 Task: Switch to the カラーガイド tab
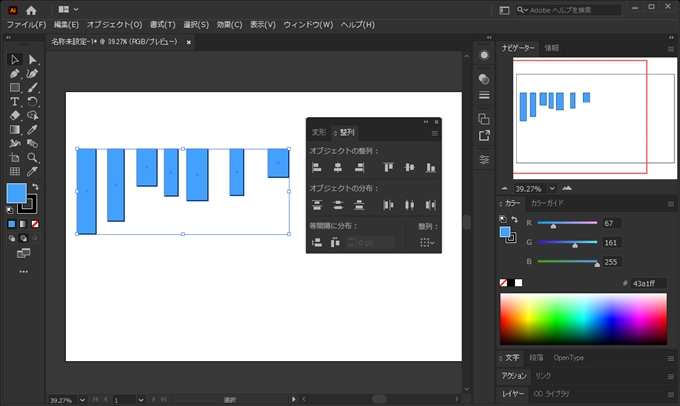(547, 203)
